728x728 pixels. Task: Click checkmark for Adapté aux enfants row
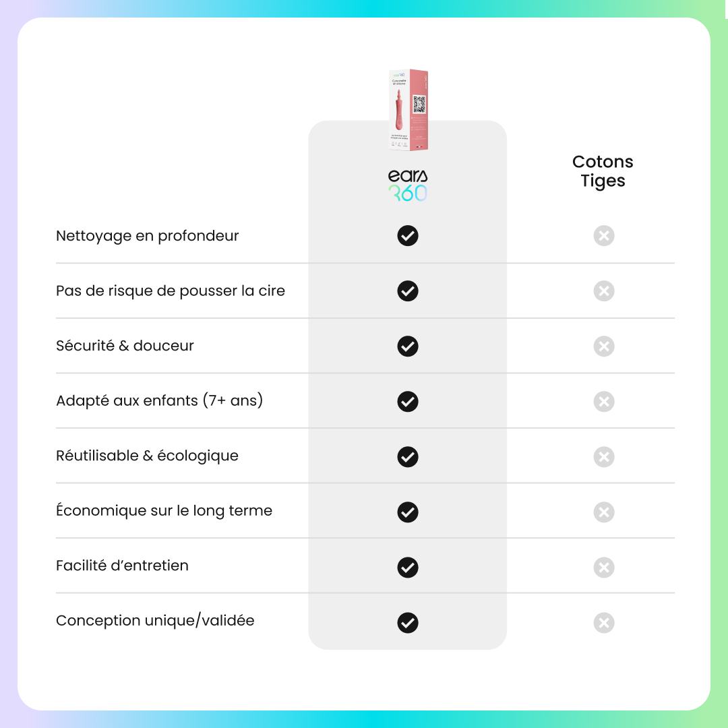tap(408, 402)
